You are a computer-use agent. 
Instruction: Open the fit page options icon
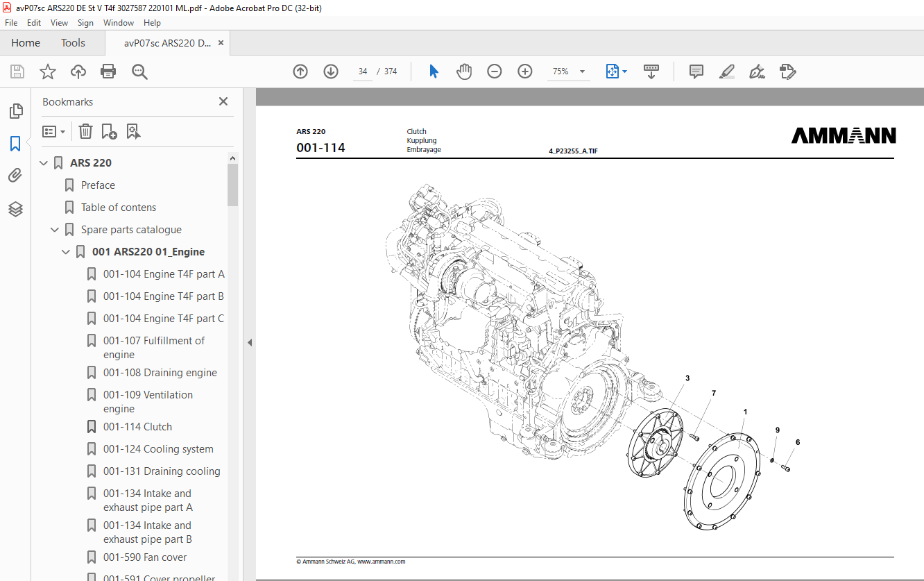click(x=616, y=71)
